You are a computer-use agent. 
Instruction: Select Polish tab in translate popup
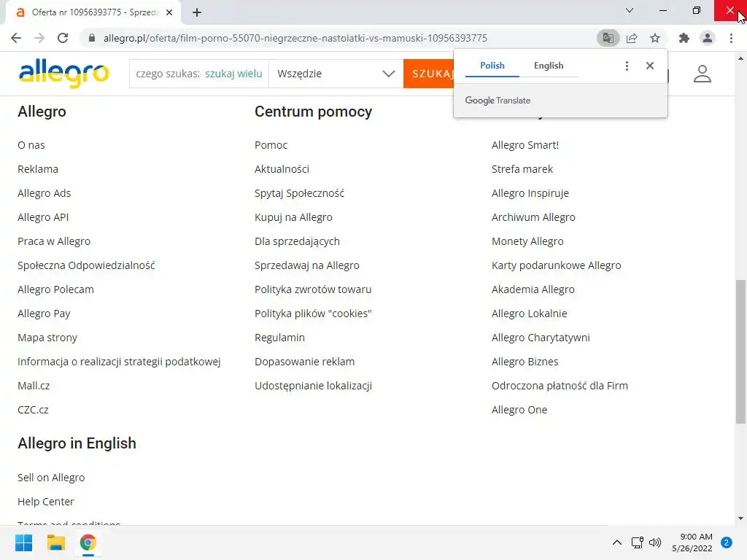pos(492,66)
